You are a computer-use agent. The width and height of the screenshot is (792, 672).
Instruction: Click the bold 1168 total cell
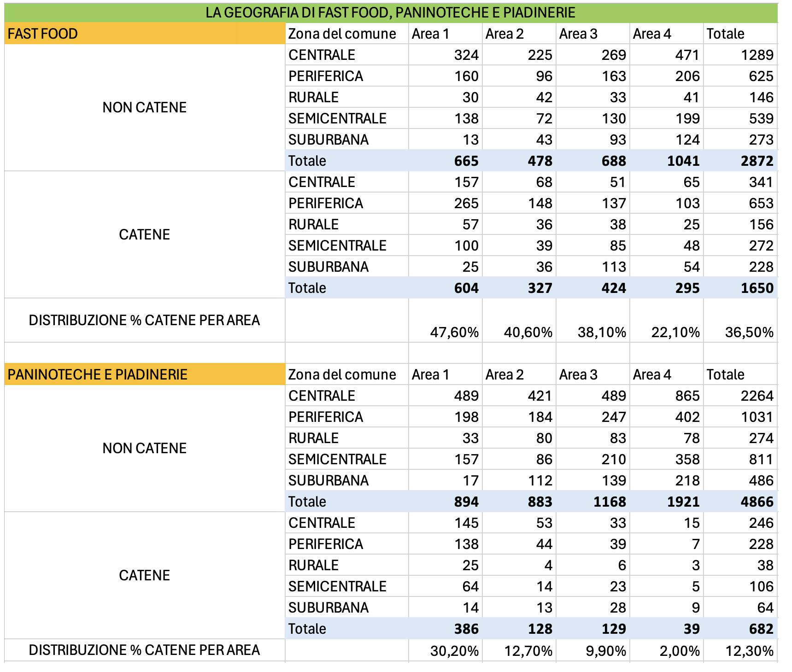[x=593, y=502]
